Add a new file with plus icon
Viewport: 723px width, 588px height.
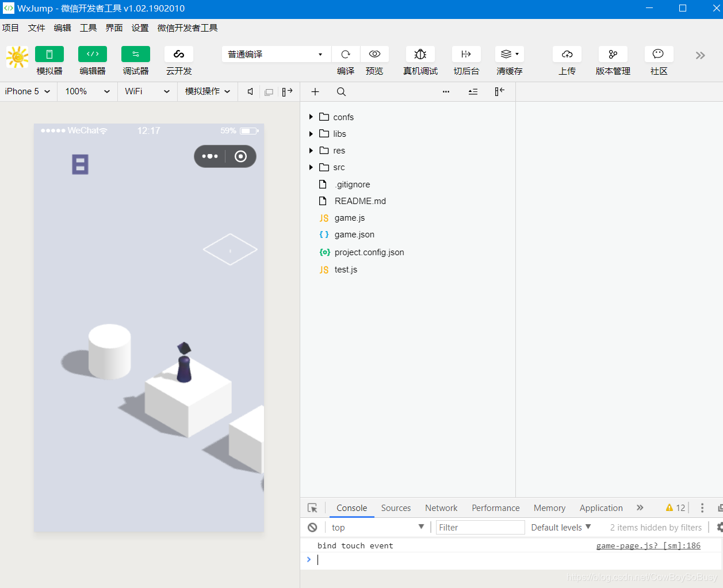pos(315,91)
